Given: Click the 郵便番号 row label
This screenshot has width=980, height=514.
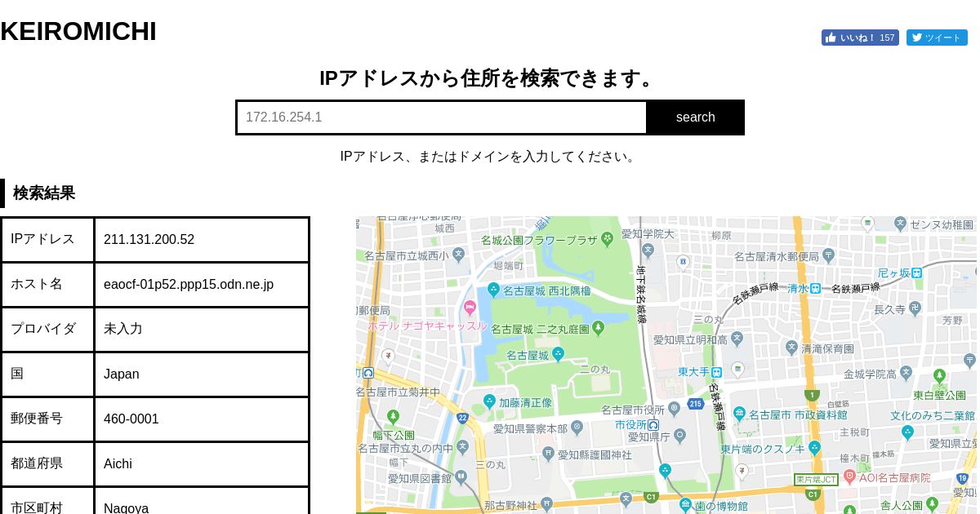Looking at the screenshot, I should [37, 419].
